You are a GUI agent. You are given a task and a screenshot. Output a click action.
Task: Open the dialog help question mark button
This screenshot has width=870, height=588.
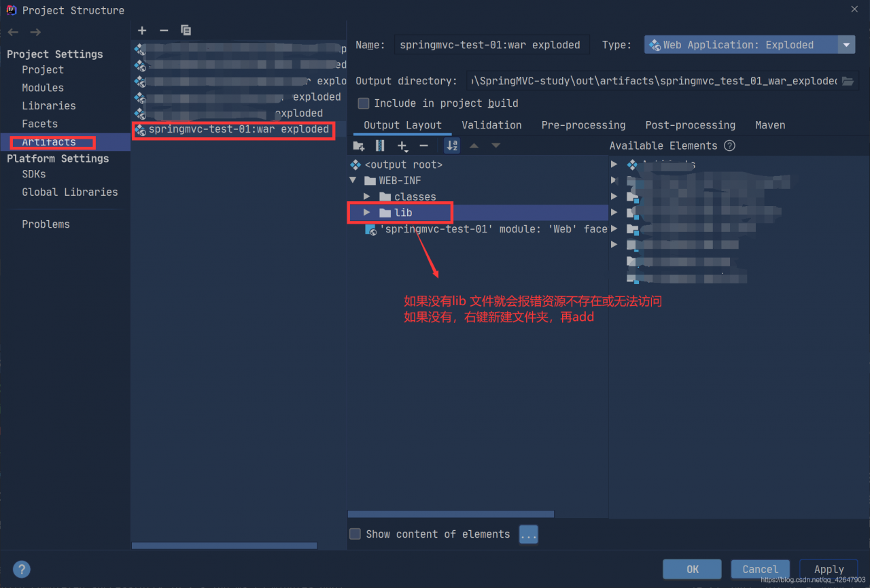[x=22, y=570]
